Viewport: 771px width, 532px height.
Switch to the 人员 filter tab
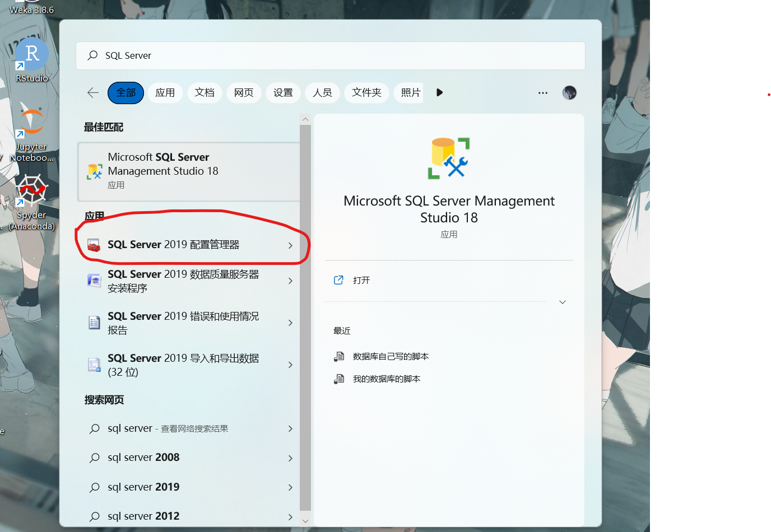(322, 92)
